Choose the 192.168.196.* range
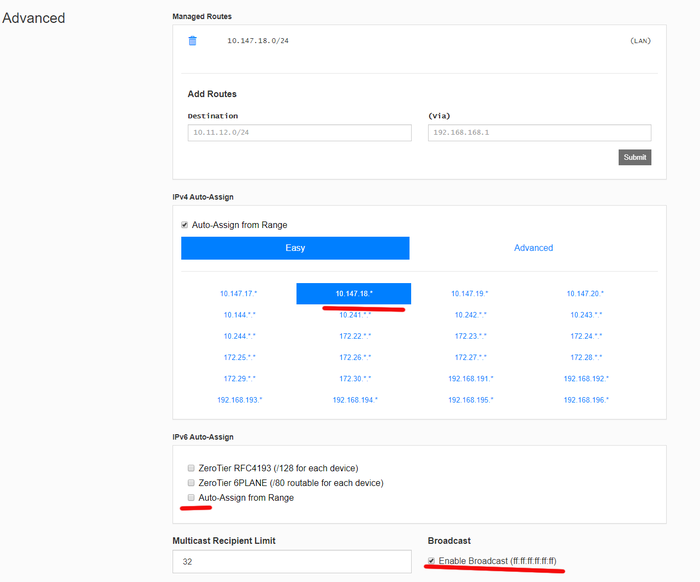The height and width of the screenshot is (582, 700). coord(584,400)
